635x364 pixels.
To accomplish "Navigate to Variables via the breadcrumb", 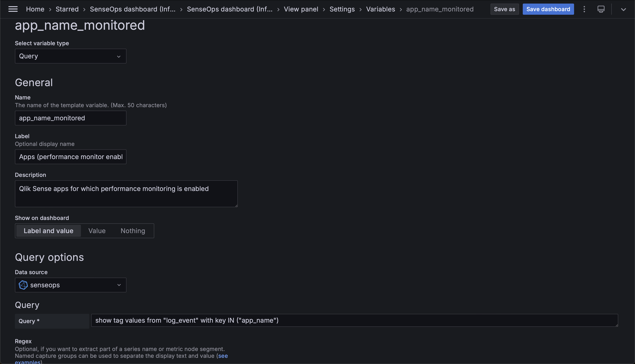I will tap(380, 9).
